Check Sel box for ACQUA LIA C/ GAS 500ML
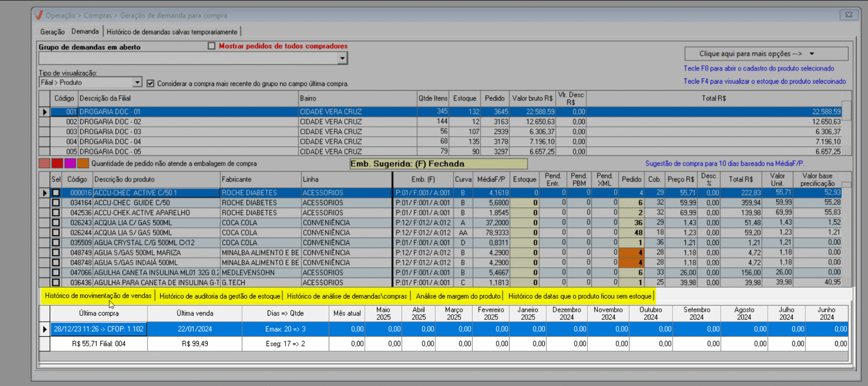Screen dimensions: 868x386 [x=56, y=223]
